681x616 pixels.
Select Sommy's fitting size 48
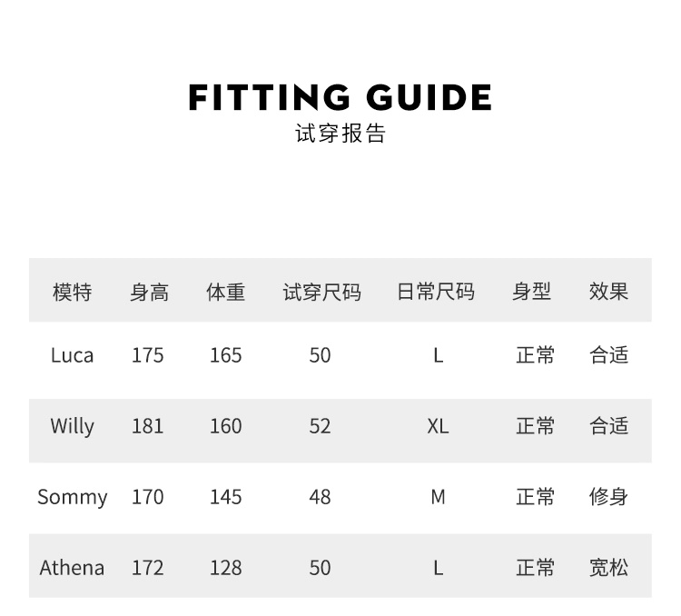coord(321,497)
